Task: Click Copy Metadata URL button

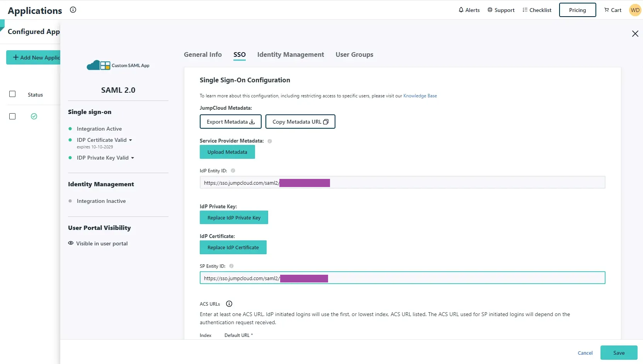Action: pos(300,122)
